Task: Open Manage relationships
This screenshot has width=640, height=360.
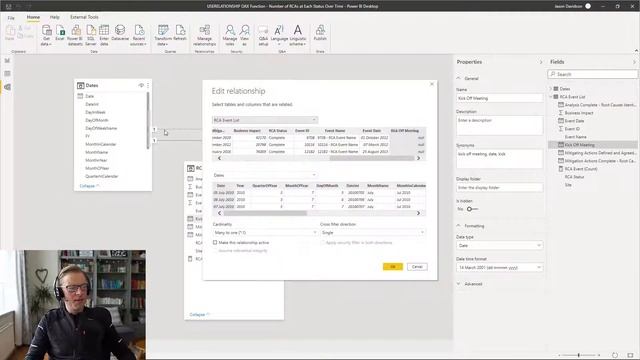Action: [204, 35]
